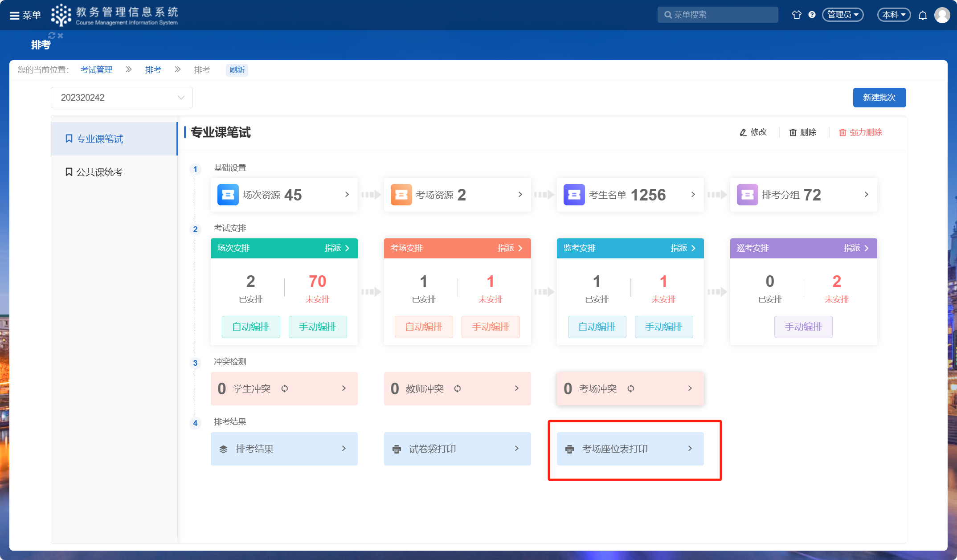This screenshot has height=560, width=957.
Task: Click the hamburger menu icon
Action: point(15,16)
